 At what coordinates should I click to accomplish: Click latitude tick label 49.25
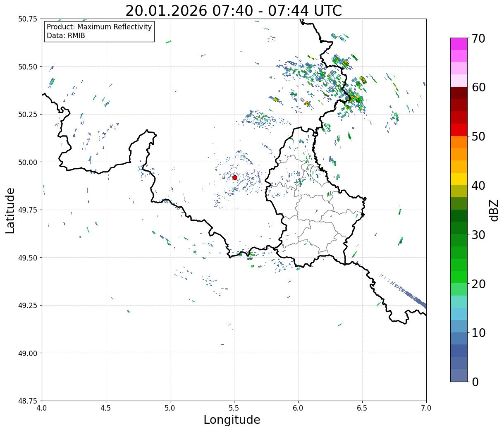click(28, 306)
